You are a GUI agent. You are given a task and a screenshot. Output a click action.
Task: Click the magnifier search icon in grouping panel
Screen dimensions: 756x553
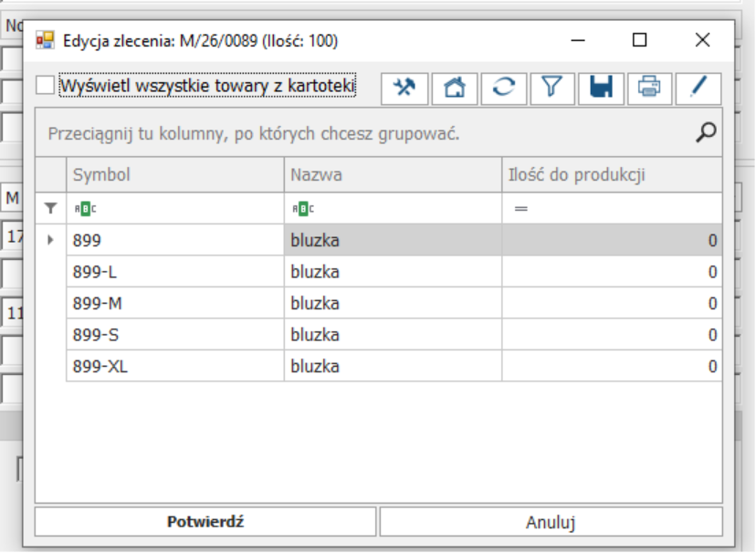click(x=706, y=133)
